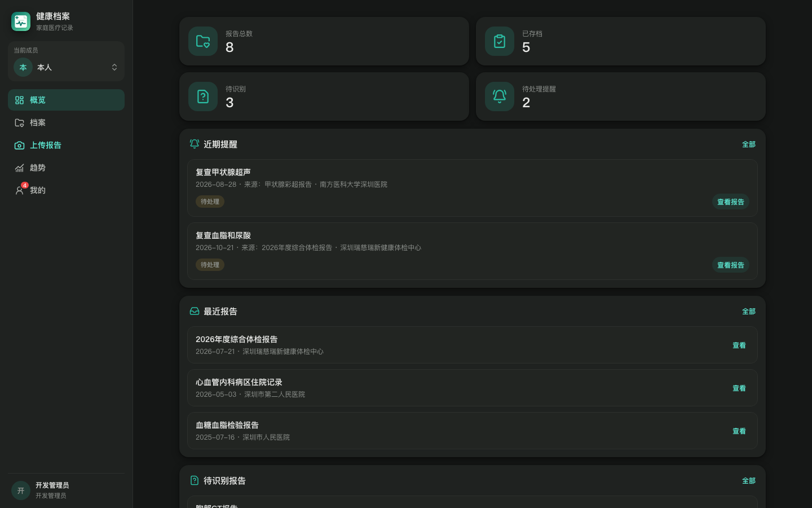Click 查看报告 for 复查血脂和尿酸
This screenshot has height=508, width=812.
pyautogui.click(x=731, y=265)
